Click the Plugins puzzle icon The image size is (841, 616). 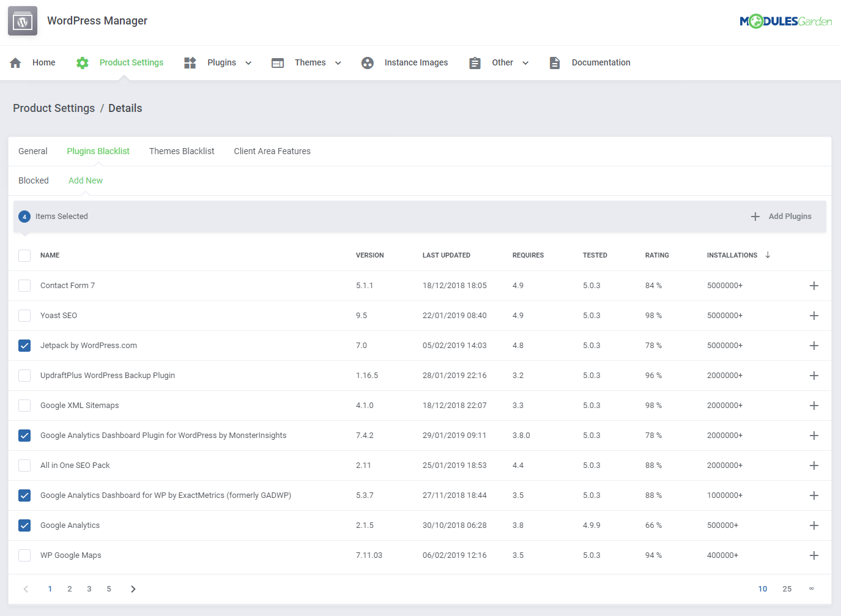[190, 62]
